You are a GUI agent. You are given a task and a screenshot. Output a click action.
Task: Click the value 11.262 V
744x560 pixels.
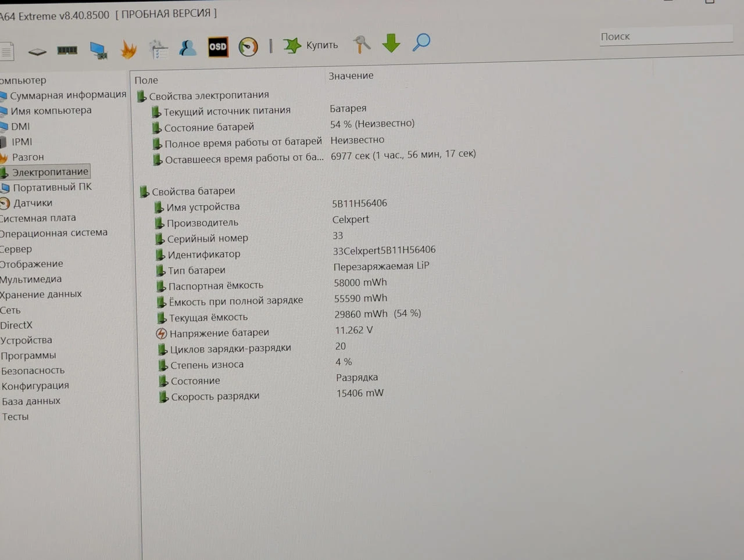[354, 330]
